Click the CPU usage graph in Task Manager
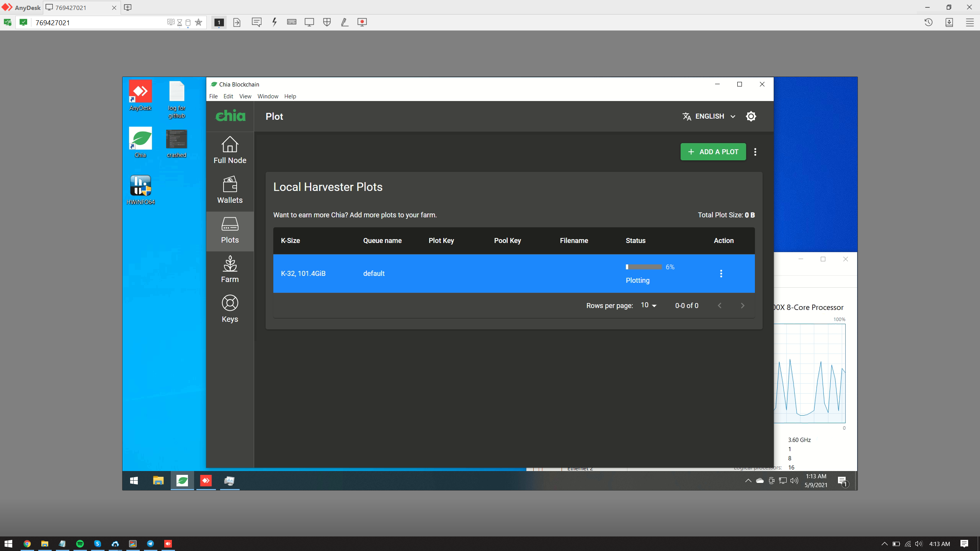980x551 pixels. 810,373
